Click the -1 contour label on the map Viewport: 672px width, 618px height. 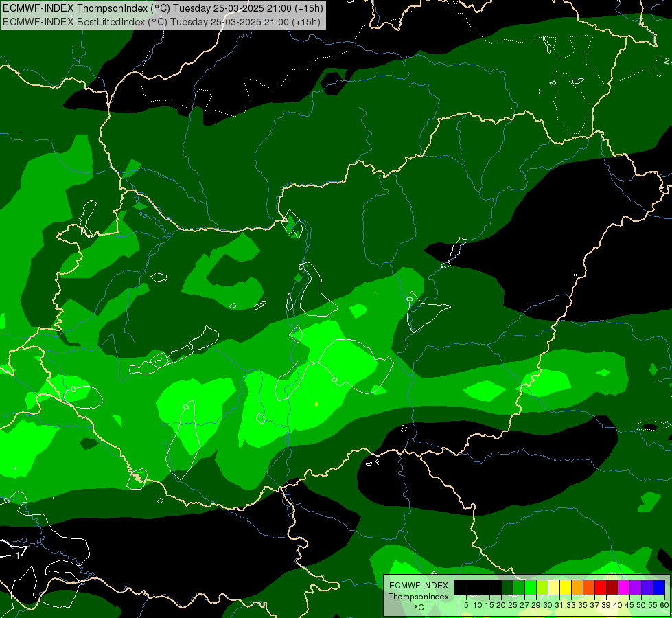tap(16, 556)
